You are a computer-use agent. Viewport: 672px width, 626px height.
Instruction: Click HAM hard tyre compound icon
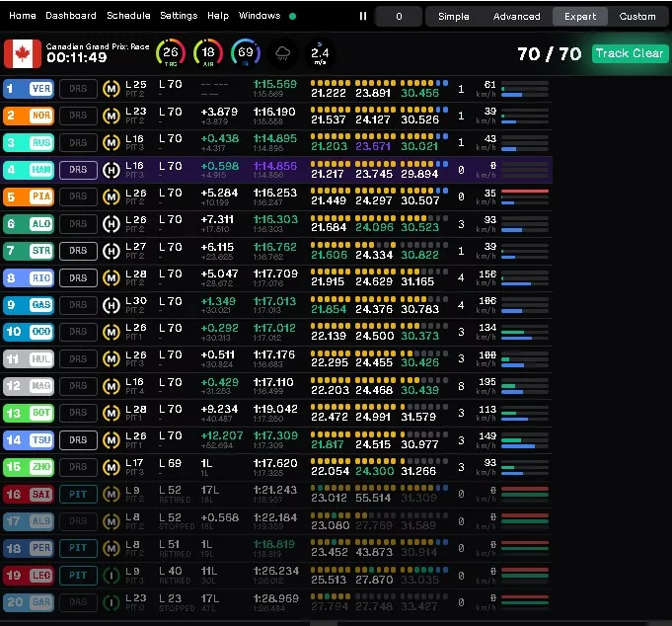[x=112, y=170]
